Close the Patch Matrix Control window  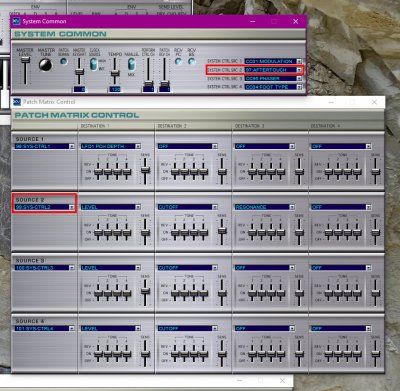coord(374,102)
